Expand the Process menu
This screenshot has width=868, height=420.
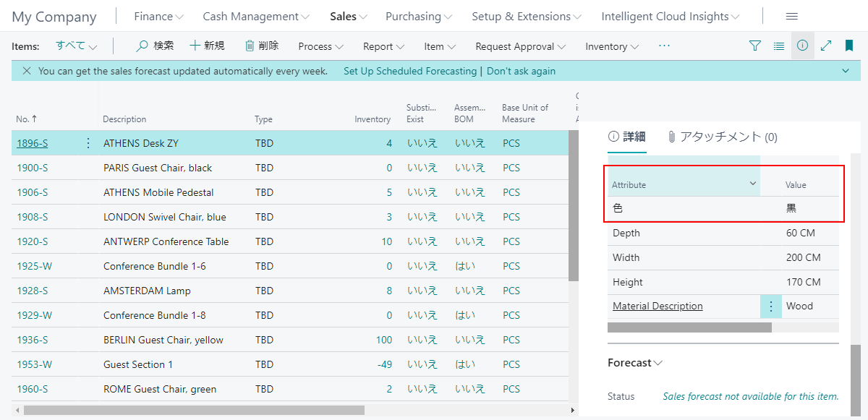[320, 46]
